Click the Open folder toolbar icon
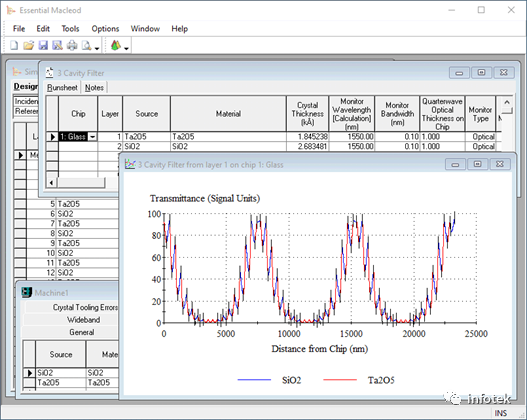The image size is (527, 420). pos(29,45)
